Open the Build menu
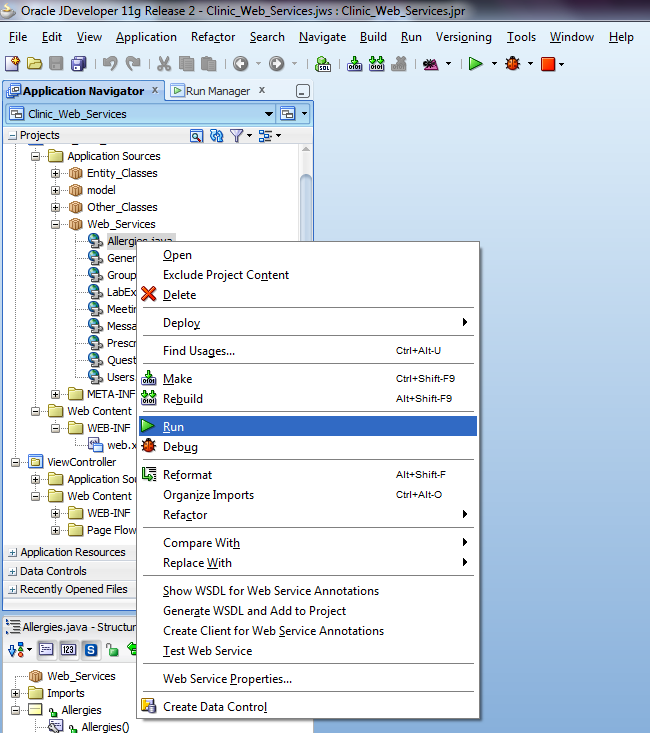The image size is (650, 733). [x=373, y=37]
